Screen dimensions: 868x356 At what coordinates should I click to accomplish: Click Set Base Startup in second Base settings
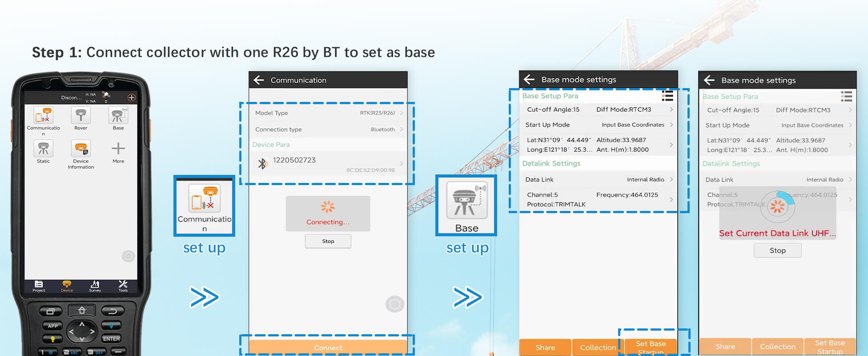click(830, 347)
